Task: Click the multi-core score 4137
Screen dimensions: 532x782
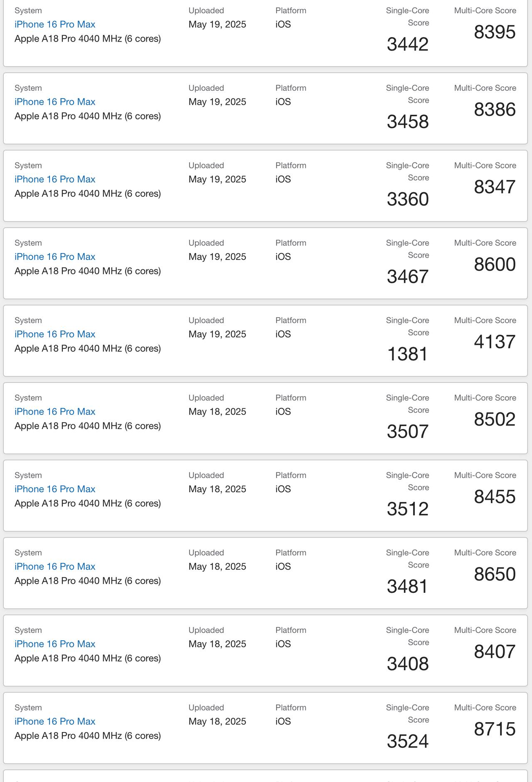Action: [x=495, y=342]
